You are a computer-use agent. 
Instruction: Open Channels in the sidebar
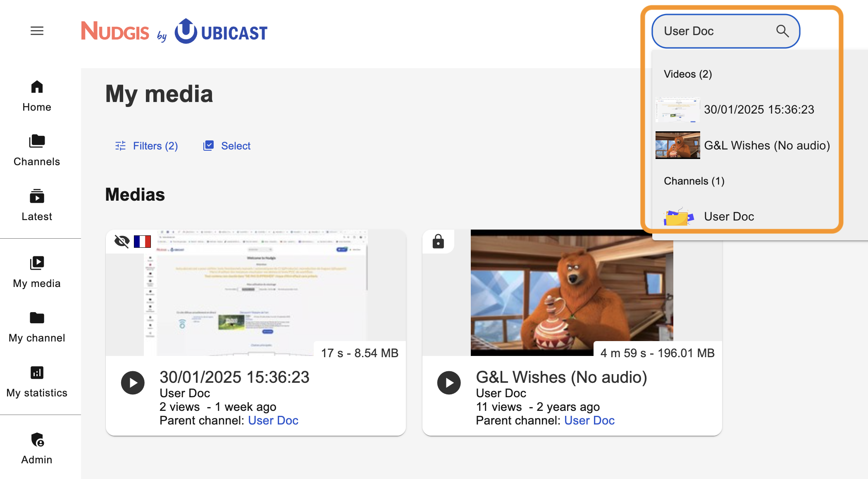[x=37, y=150]
